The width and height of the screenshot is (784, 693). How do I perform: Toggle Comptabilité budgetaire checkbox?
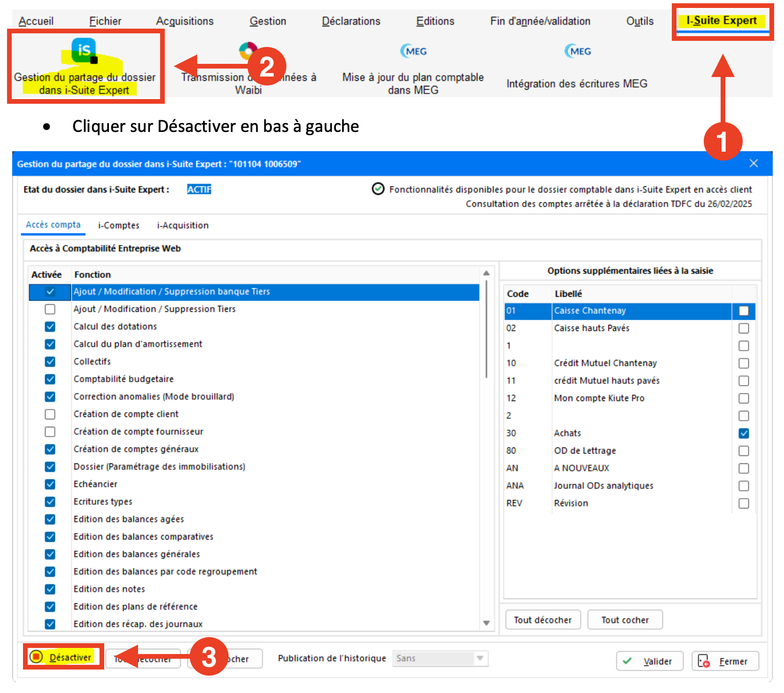[x=50, y=379]
